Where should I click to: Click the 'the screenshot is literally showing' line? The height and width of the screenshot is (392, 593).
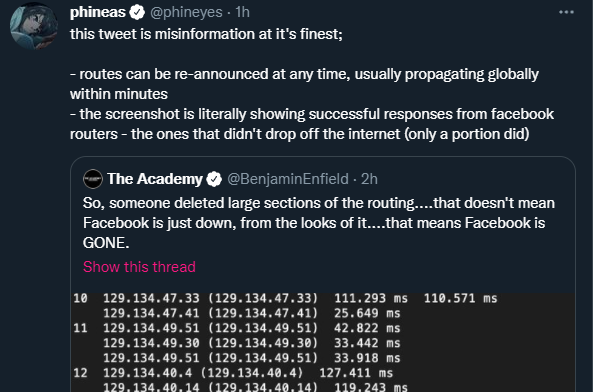tap(312, 114)
